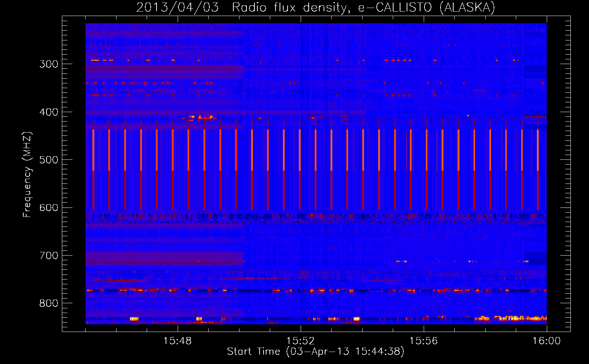
Task: Click the plot title mentioning e-CALLISTO (ALASKA)
Action: pyautogui.click(x=316, y=7)
